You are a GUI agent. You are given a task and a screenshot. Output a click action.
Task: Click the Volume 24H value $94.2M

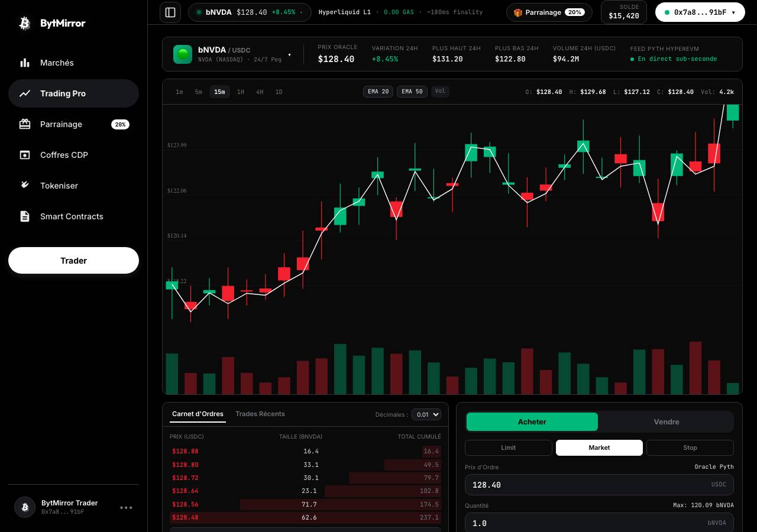pos(566,59)
